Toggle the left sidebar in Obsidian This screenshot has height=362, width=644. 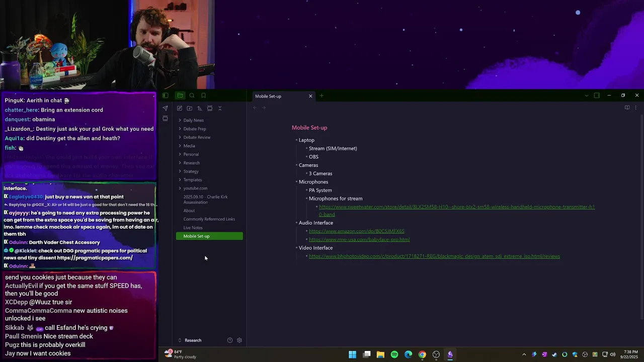[165, 96]
